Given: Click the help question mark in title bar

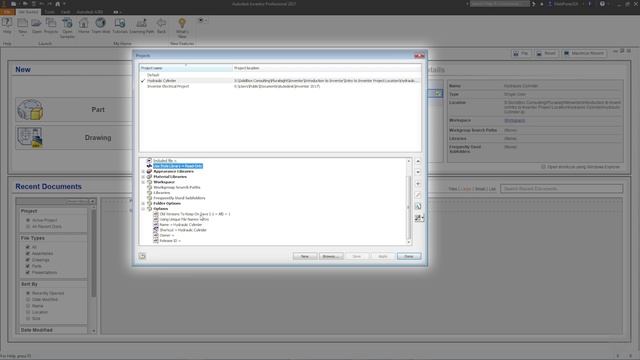Looking at the screenshot, I should 602,4.
